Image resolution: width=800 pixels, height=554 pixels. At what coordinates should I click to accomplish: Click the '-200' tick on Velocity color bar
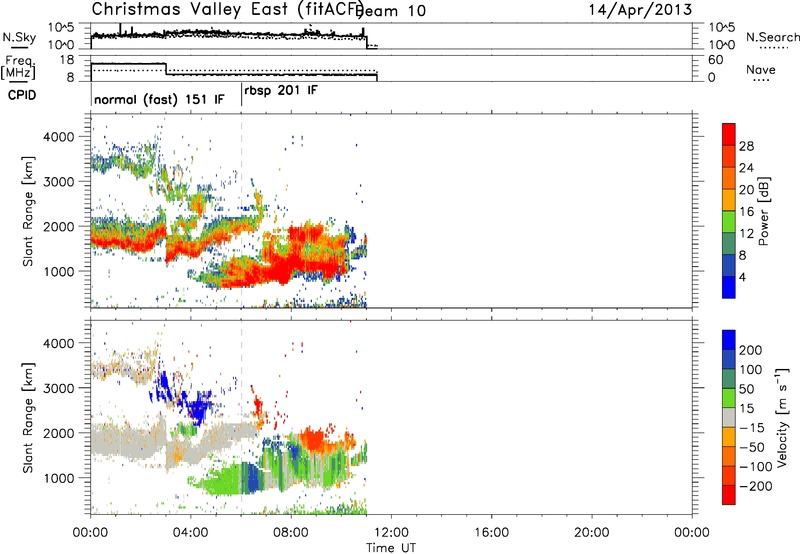[756, 486]
